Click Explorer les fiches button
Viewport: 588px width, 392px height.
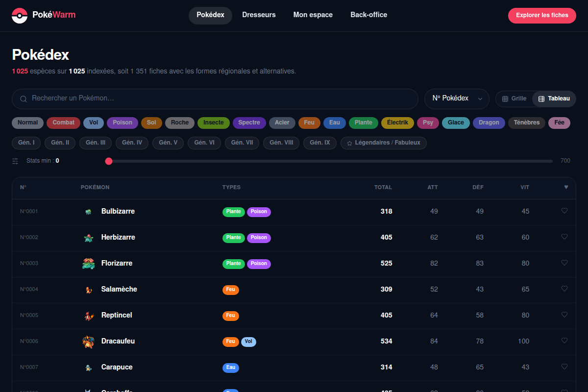click(x=542, y=15)
